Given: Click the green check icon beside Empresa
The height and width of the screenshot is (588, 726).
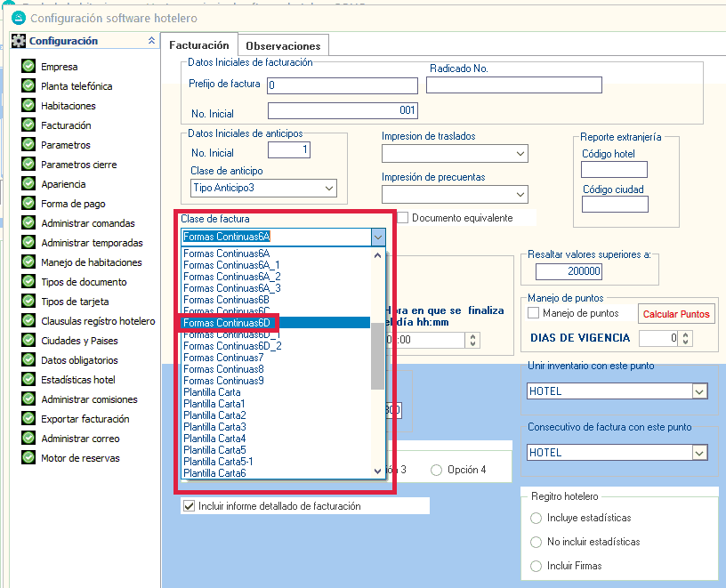Looking at the screenshot, I should [28, 67].
